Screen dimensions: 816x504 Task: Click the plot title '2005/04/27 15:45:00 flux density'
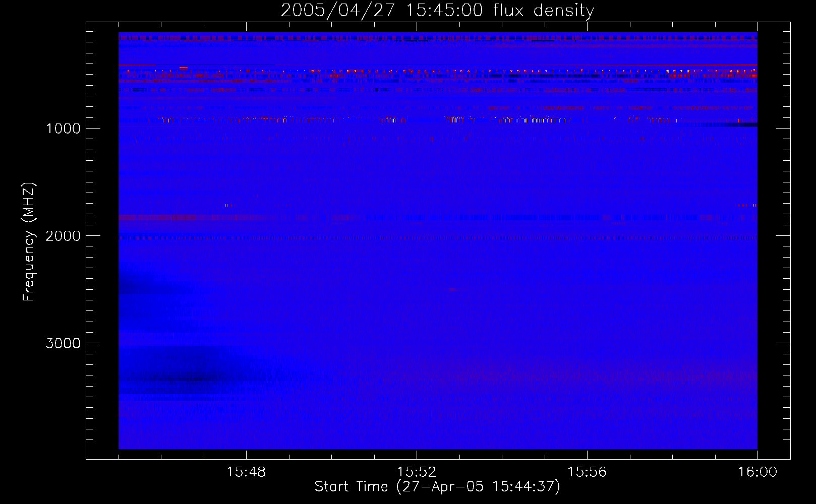click(x=437, y=10)
